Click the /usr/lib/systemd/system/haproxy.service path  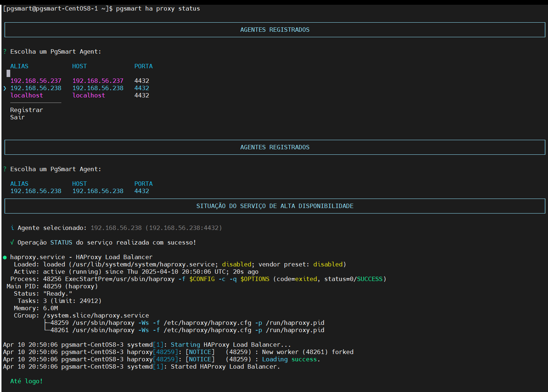point(143,264)
